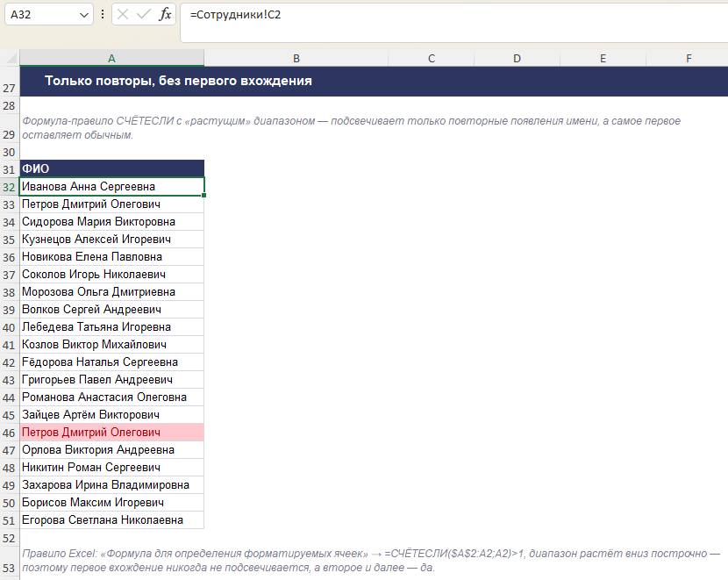Select cell Сидорова Мария Викторовна

click(x=112, y=222)
